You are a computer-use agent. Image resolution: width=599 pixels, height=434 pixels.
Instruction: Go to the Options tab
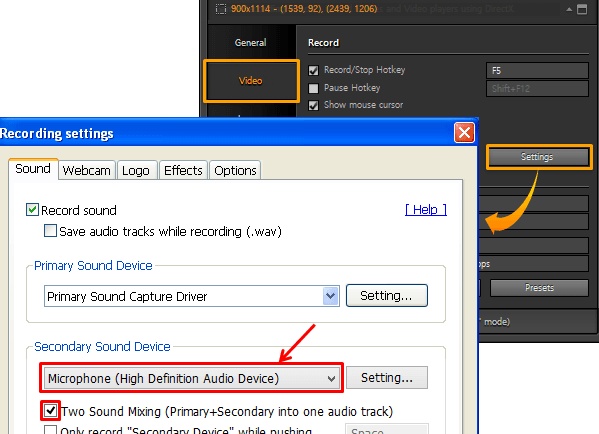coord(235,170)
